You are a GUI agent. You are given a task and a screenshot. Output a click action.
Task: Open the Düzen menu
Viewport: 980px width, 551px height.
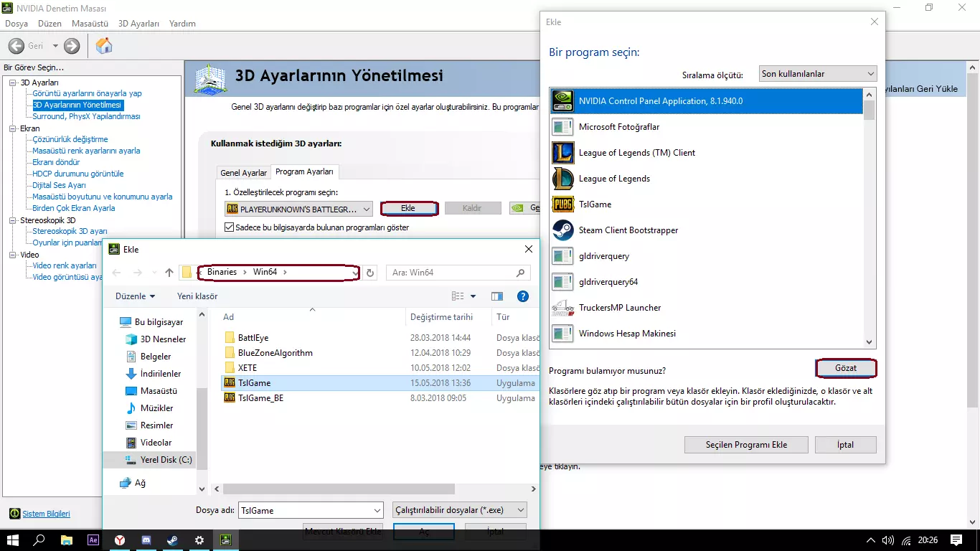pos(50,24)
